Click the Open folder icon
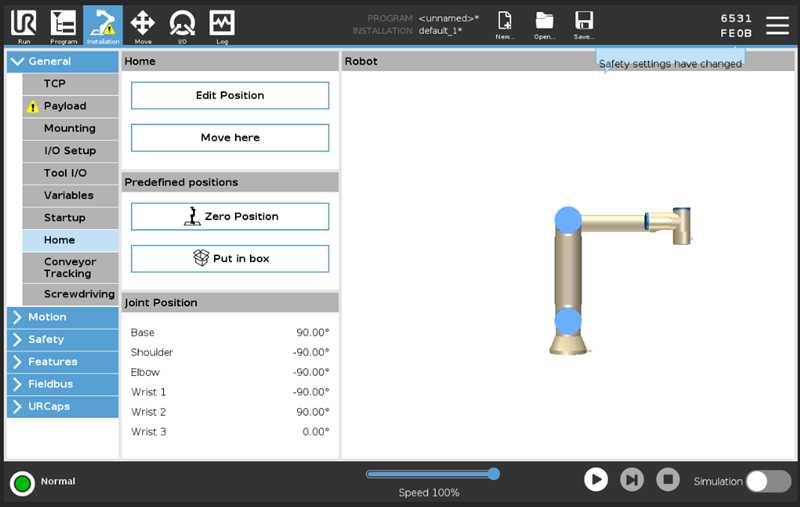800x507 pixels. coord(544,23)
